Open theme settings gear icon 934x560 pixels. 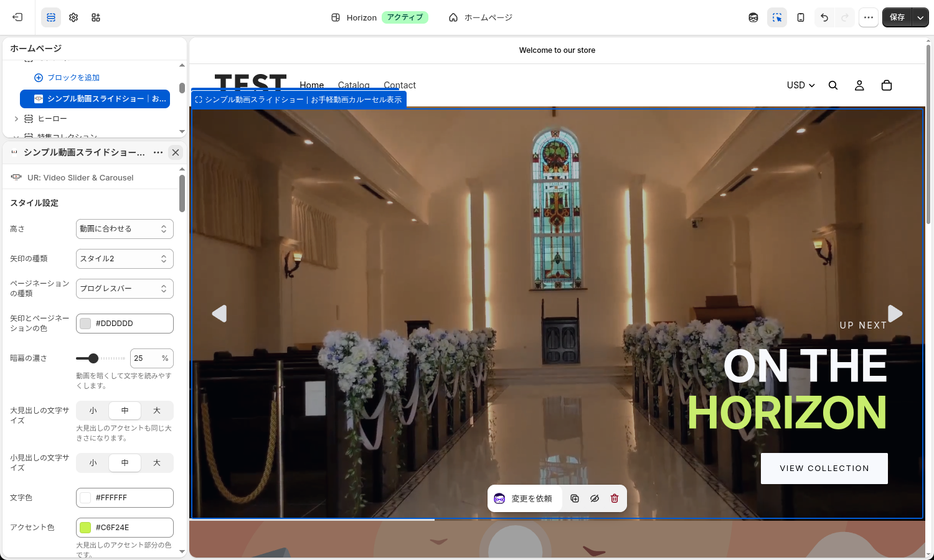click(x=73, y=17)
